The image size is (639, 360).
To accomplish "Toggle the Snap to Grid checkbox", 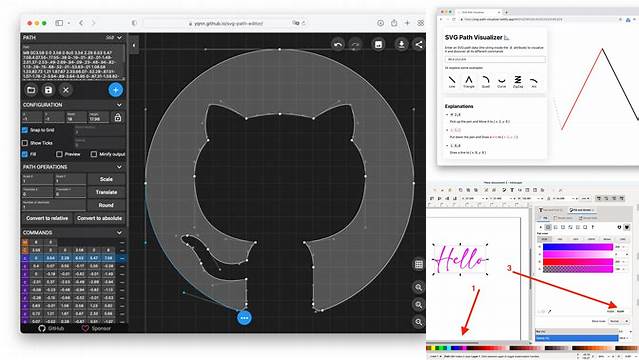I will [x=25, y=130].
